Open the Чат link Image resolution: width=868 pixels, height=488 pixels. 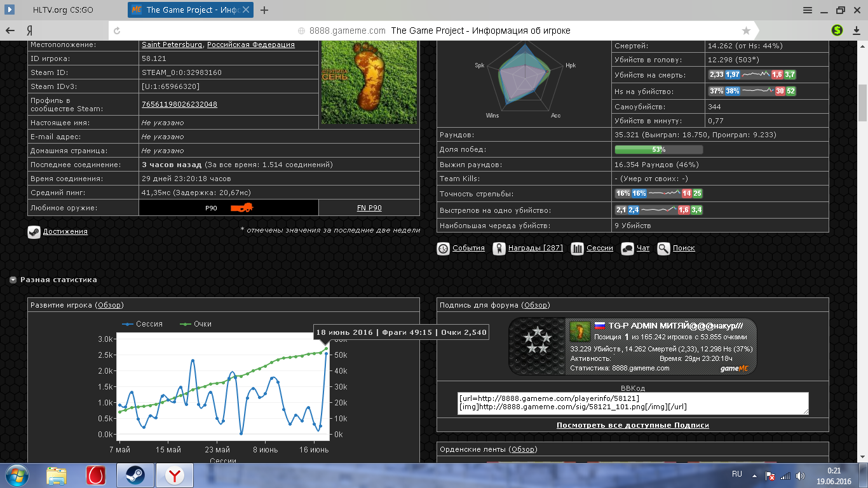643,248
